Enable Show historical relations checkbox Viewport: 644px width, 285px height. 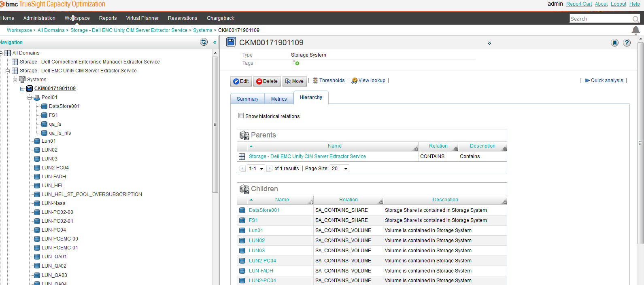[x=241, y=116]
